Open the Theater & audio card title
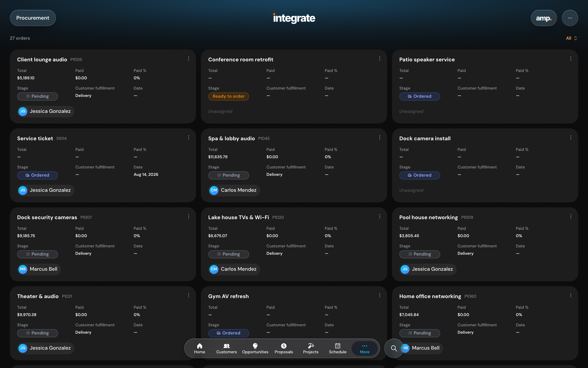 point(38,296)
